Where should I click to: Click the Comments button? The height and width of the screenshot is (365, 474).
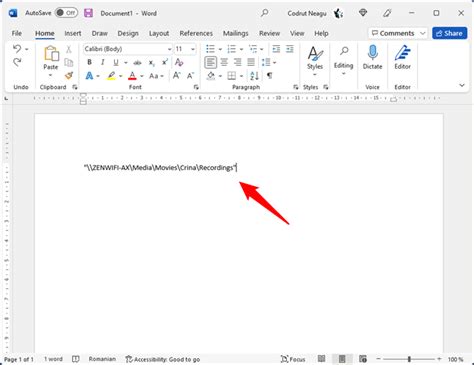397,33
